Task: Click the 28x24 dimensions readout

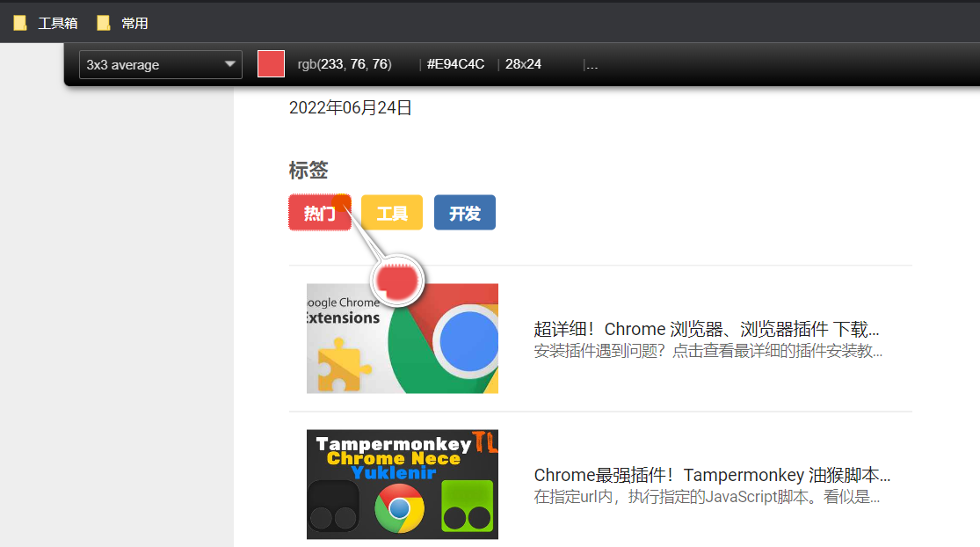Action: point(523,64)
